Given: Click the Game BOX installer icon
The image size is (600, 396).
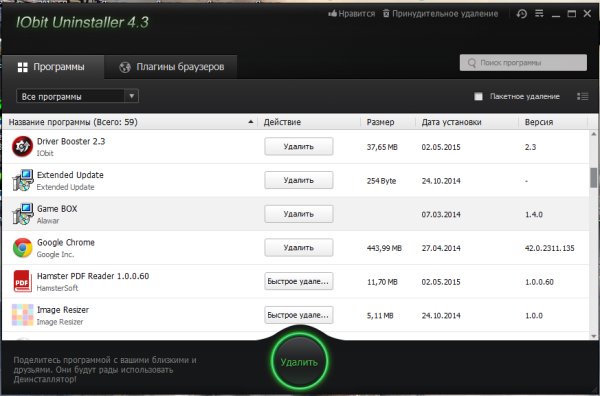Looking at the screenshot, I should click(22, 214).
